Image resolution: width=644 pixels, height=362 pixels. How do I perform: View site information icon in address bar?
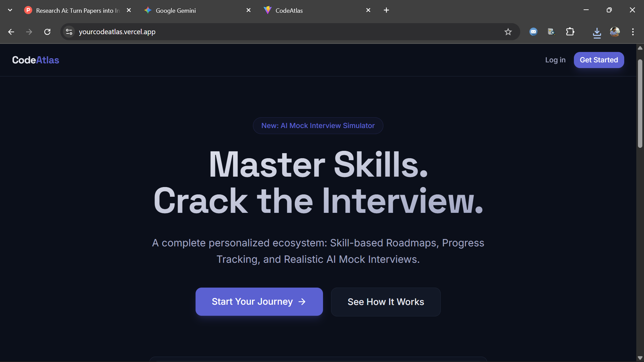click(x=69, y=32)
